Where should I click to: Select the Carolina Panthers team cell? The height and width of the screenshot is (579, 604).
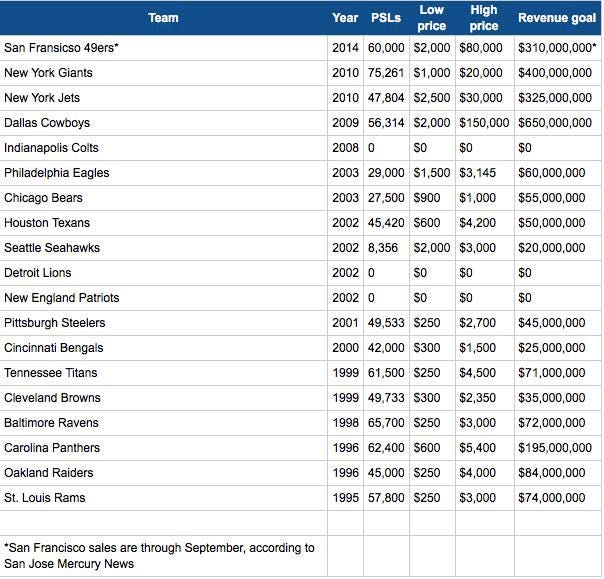[163, 448]
